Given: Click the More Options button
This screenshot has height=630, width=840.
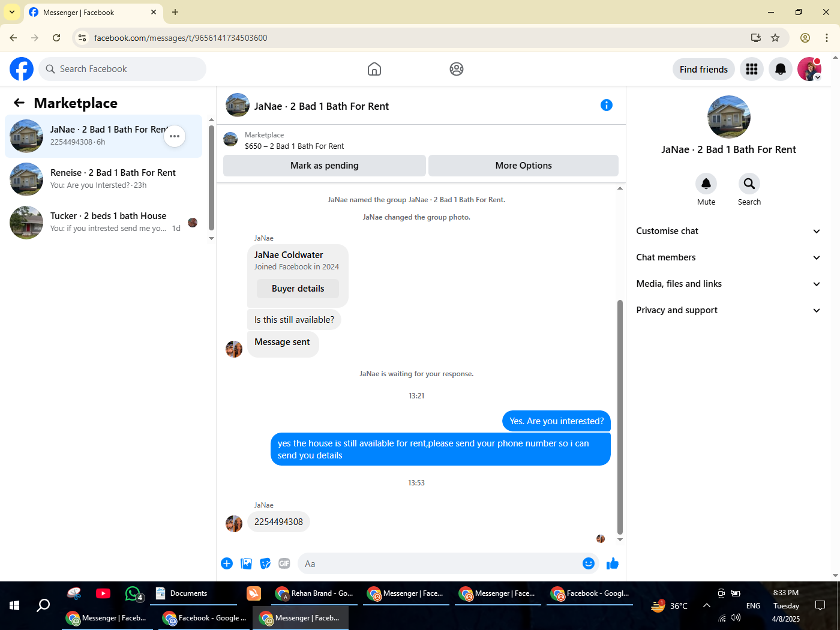Looking at the screenshot, I should (523, 166).
